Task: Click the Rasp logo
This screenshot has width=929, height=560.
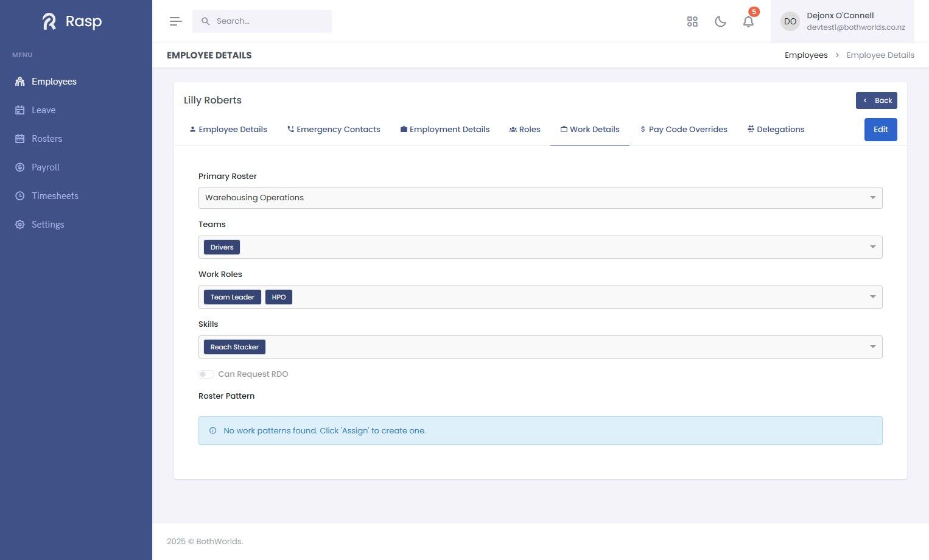Action: [x=72, y=21]
